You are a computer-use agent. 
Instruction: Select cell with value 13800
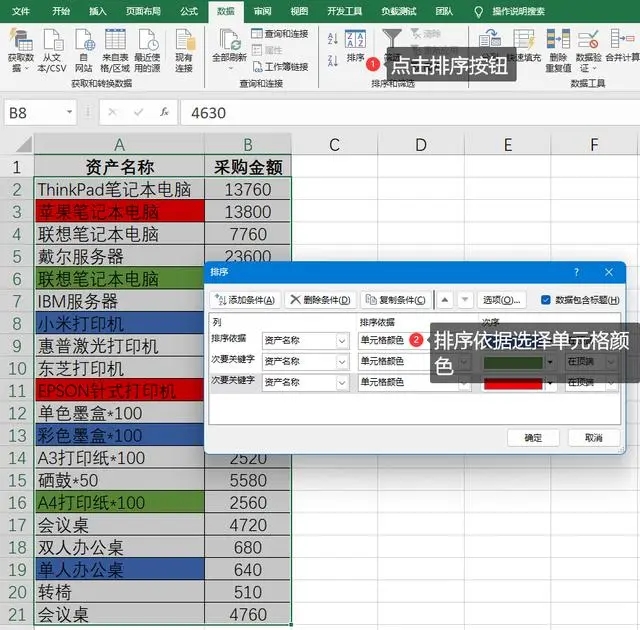coord(248,212)
